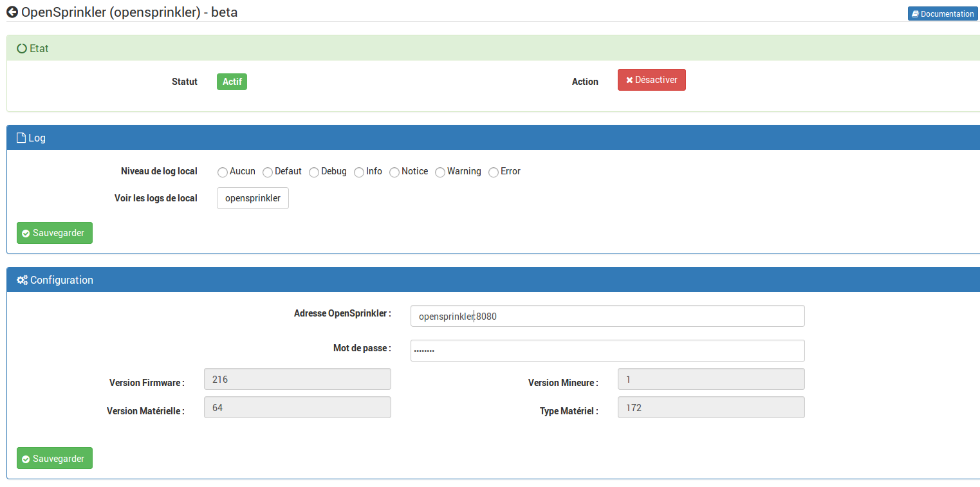Screen dimensions: 980x487
Task: Select the Default log level radio
Action: (x=268, y=172)
